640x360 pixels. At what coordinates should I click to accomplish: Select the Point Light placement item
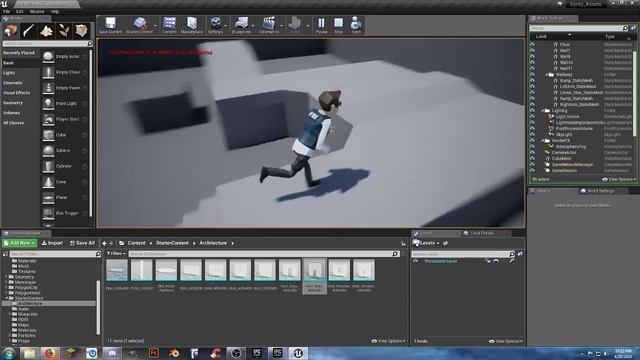pos(65,104)
